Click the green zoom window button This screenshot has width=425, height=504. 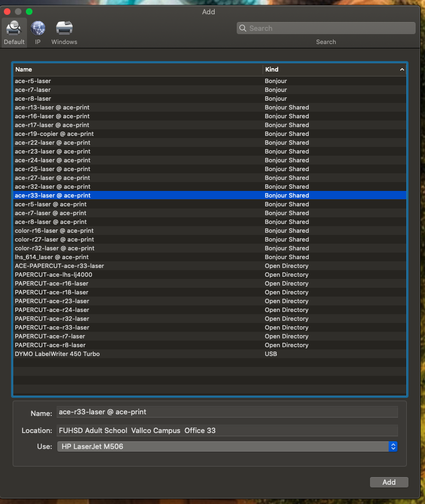[x=29, y=12]
